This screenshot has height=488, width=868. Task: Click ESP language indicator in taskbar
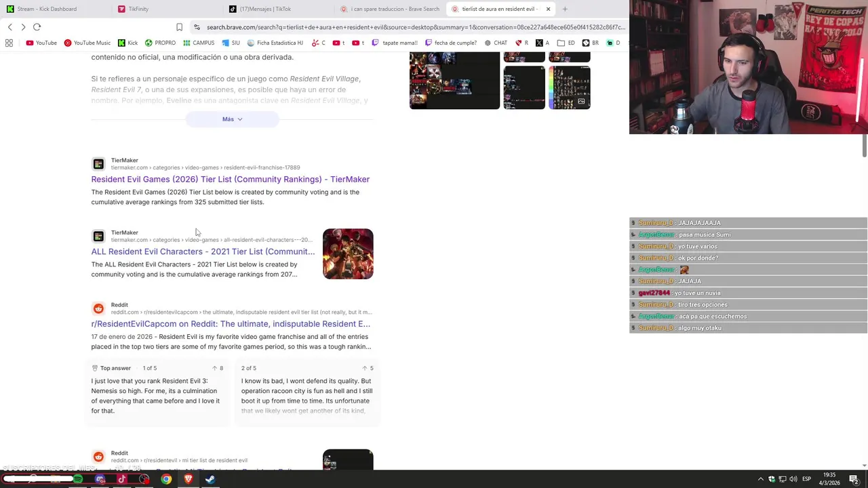point(806,479)
